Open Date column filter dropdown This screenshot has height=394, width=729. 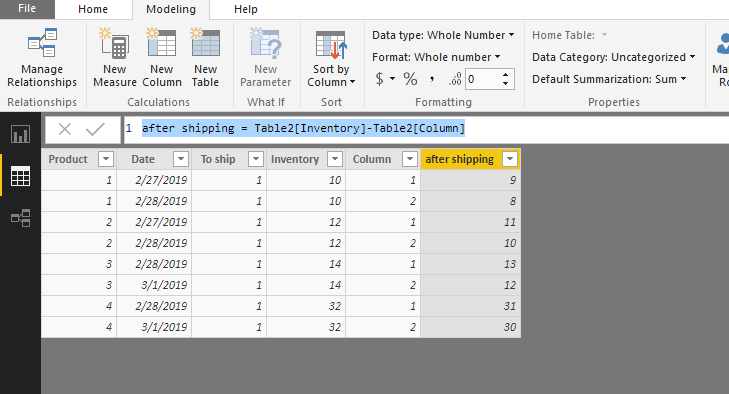181,159
